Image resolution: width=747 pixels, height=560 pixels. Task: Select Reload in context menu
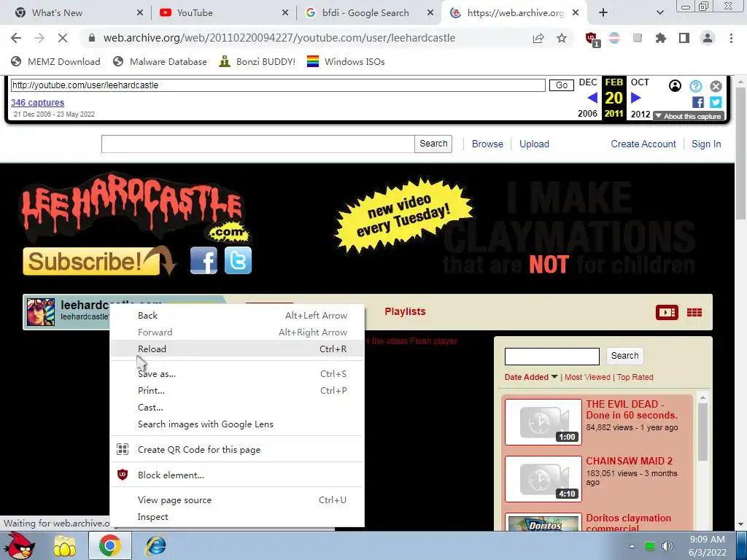[x=237, y=349]
